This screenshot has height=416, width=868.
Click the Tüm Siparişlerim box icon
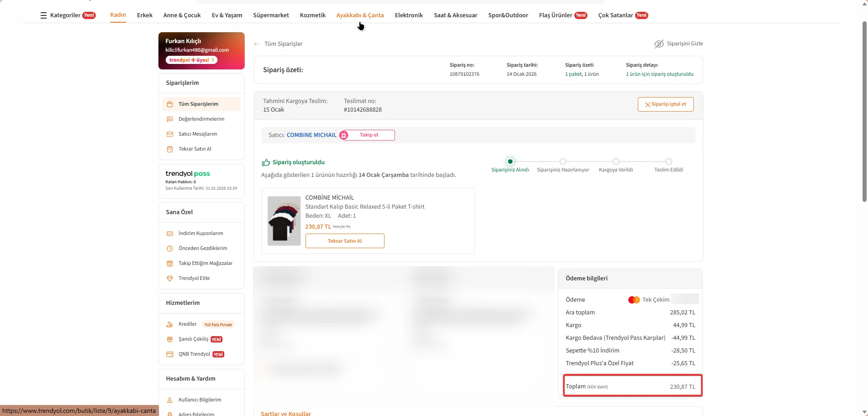pyautogui.click(x=170, y=104)
